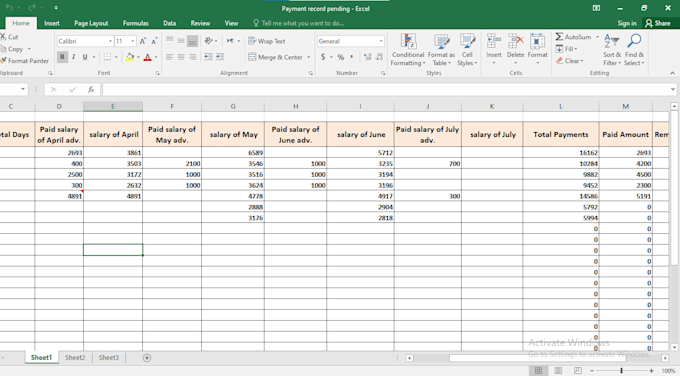Click Increase Indent icon
Screen dimensions: 680x376
pos(220,57)
